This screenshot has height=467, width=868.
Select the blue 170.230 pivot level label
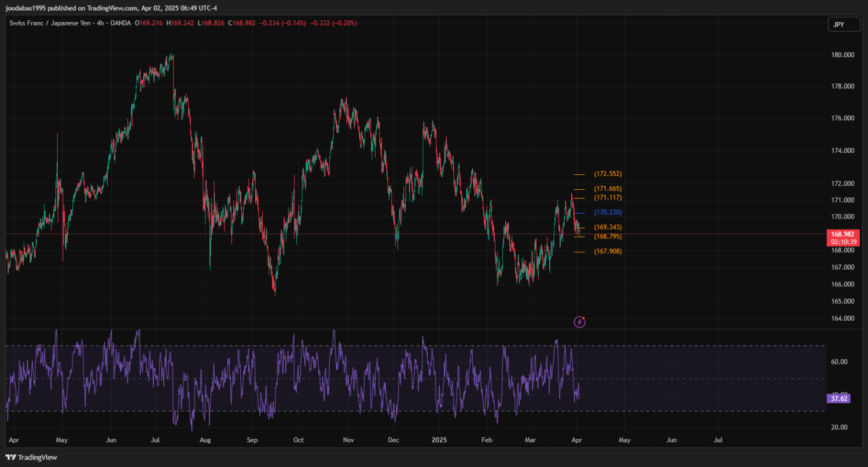pyautogui.click(x=608, y=212)
